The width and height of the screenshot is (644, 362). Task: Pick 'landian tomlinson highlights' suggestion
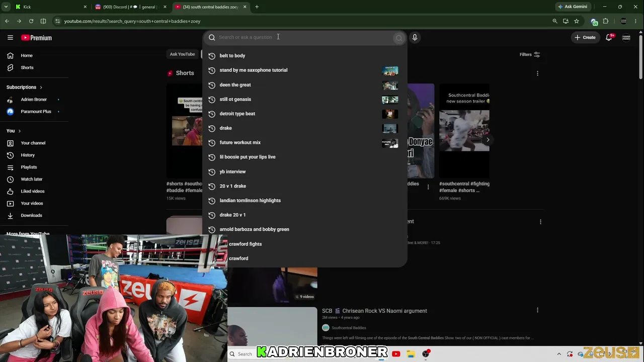point(304,201)
